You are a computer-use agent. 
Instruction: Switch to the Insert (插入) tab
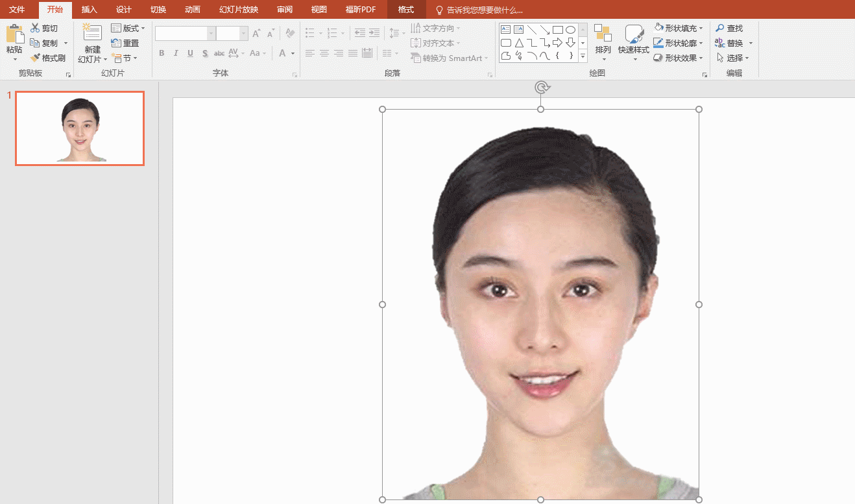pos(89,10)
